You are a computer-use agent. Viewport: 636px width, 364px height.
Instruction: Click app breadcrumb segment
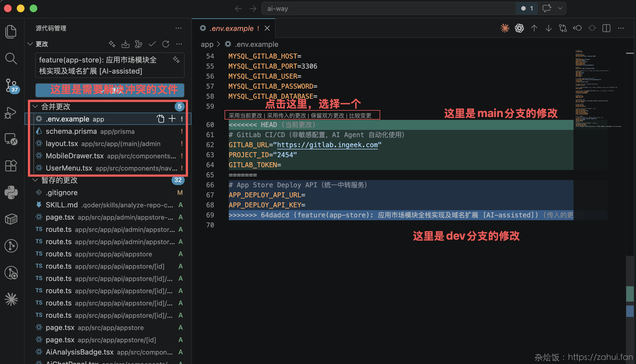click(207, 44)
